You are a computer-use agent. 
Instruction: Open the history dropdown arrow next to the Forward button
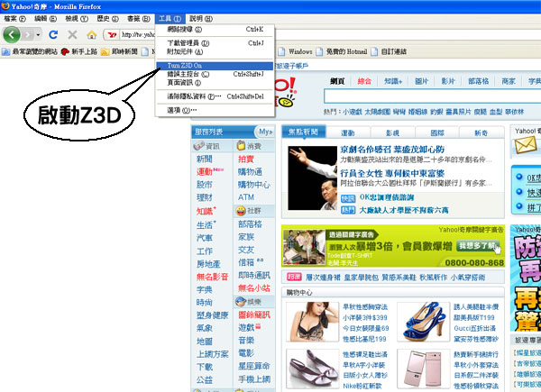38,35
